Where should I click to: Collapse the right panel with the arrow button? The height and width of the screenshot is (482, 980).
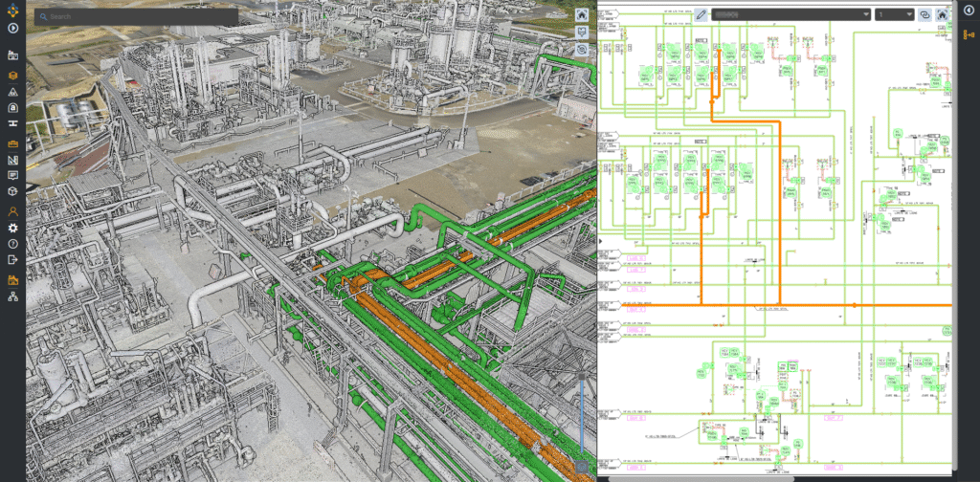[x=969, y=11]
